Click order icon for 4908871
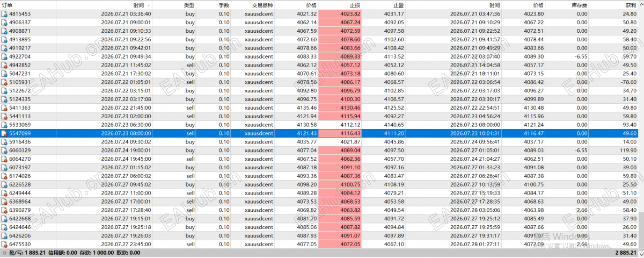Image resolution: width=644 pixels, height=258 pixels. (x=5, y=31)
